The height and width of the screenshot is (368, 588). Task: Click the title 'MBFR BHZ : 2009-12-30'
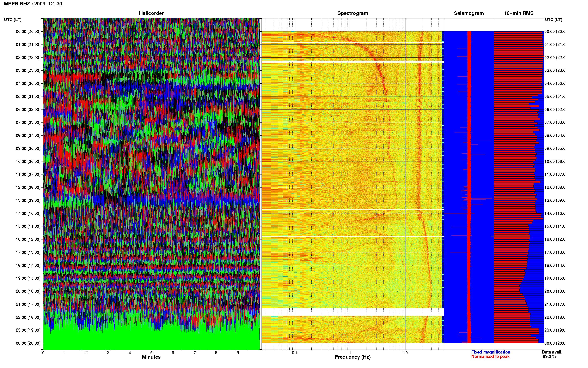point(33,4)
